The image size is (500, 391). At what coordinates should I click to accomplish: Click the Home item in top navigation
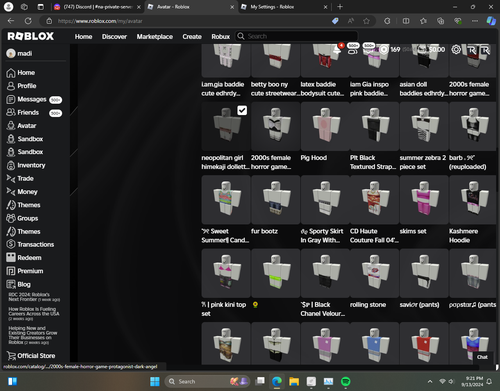83,37
